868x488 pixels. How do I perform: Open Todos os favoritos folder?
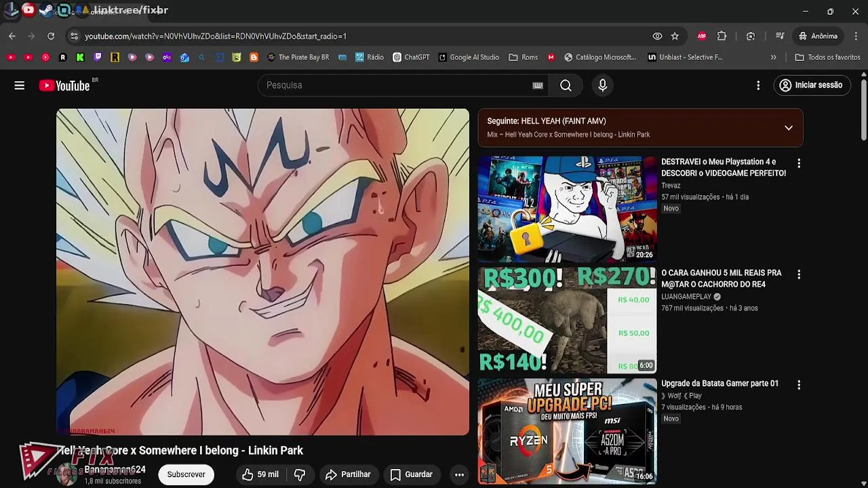[x=827, y=58]
